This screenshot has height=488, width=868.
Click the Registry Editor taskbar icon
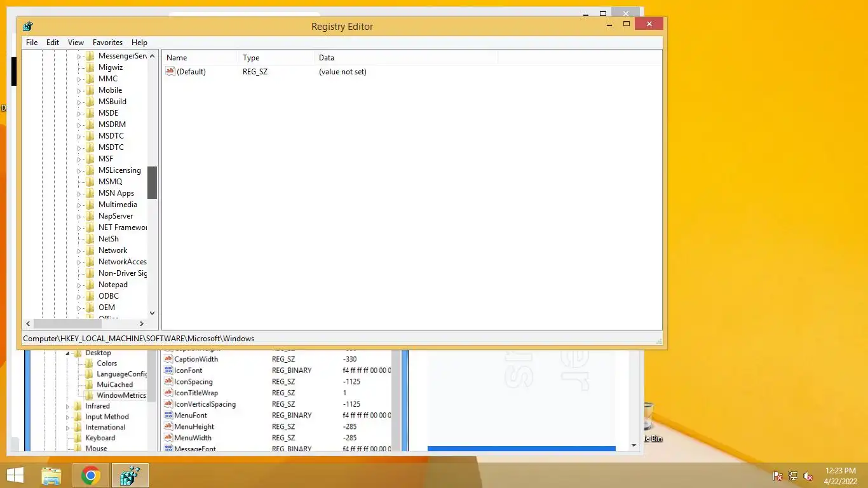pyautogui.click(x=130, y=475)
